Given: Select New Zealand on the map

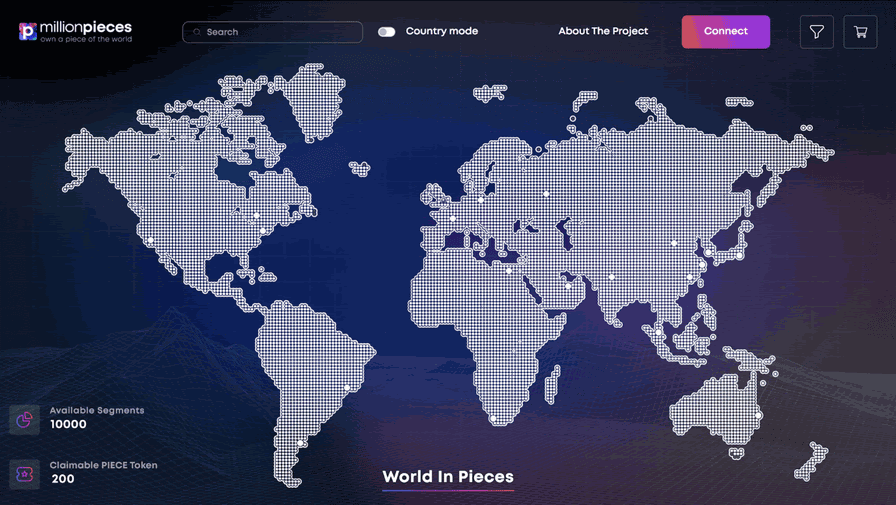Looking at the screenshot, I should (x=811, y=461).
